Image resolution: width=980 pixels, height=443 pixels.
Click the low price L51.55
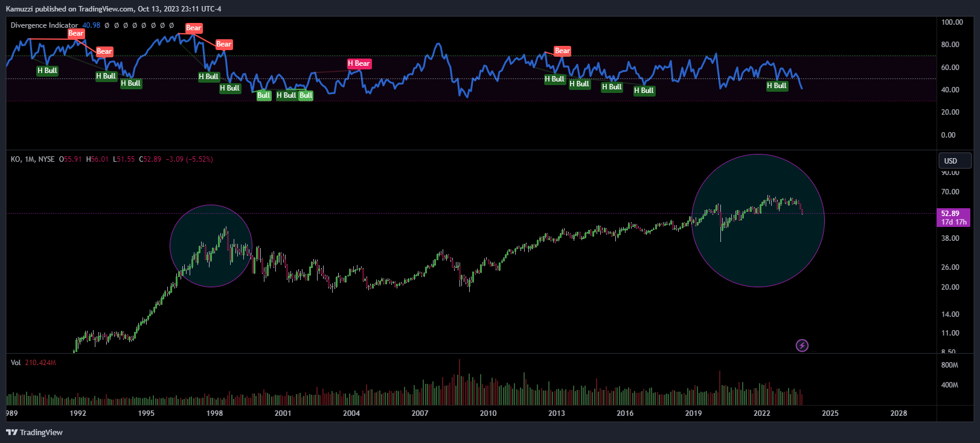click(124, 159)
